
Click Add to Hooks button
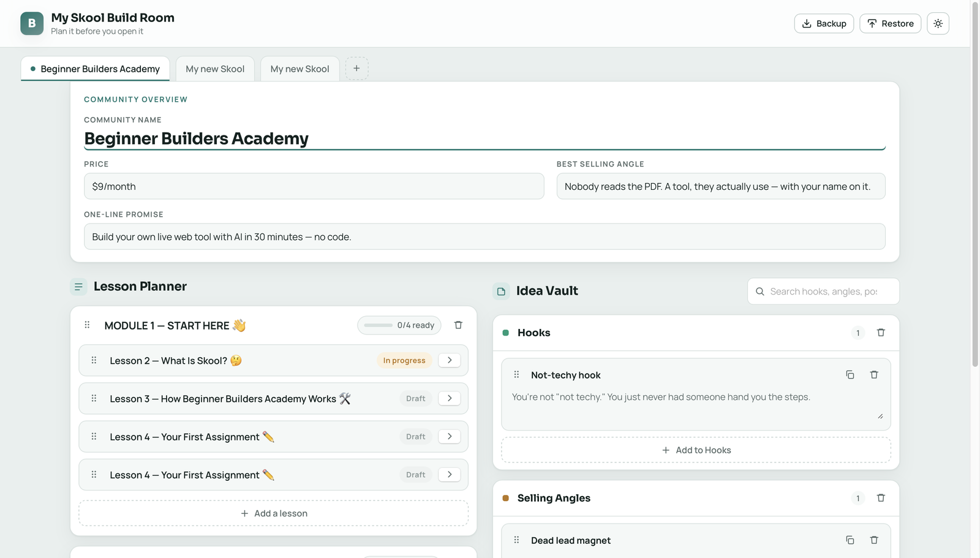click(x=696, y=450)
